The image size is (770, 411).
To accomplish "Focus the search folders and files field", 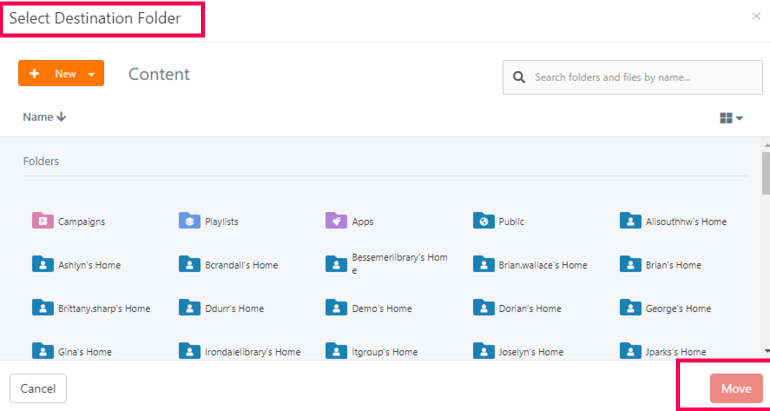I will (632, 77).
